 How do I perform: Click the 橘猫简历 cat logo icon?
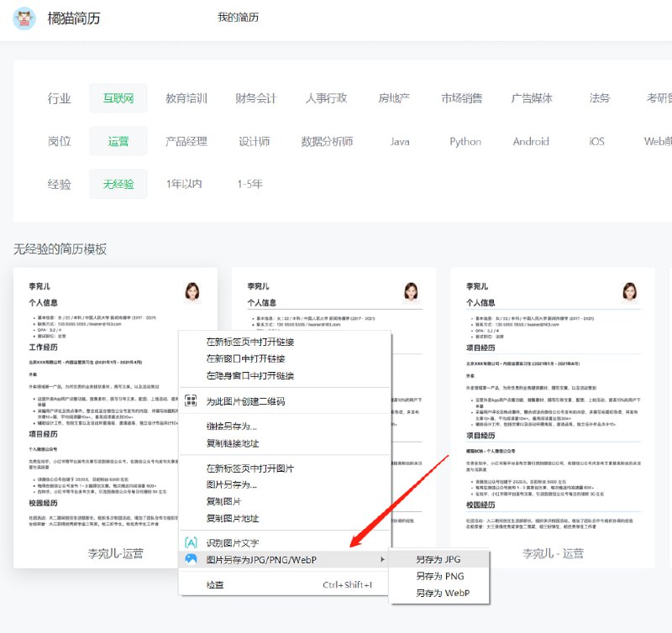(x=24, y=18)
